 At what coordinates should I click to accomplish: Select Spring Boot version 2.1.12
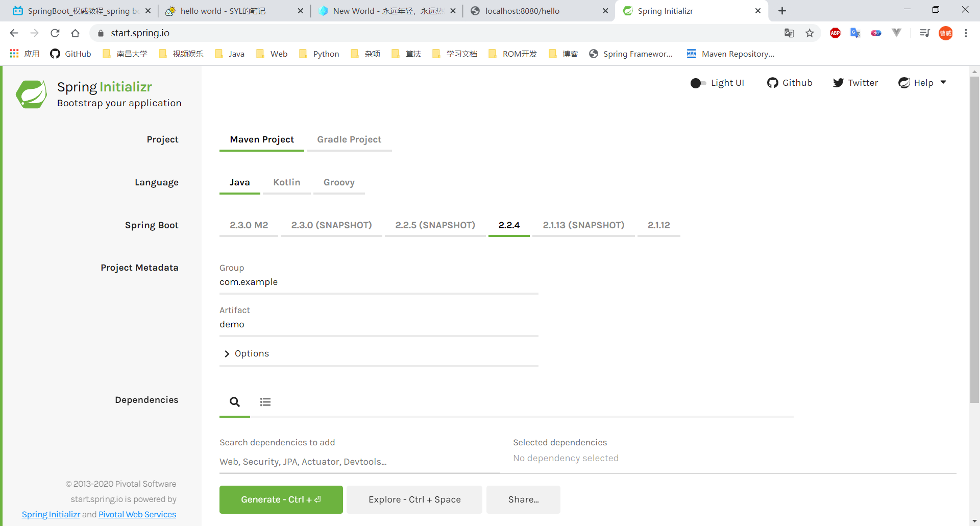[658, 225]
